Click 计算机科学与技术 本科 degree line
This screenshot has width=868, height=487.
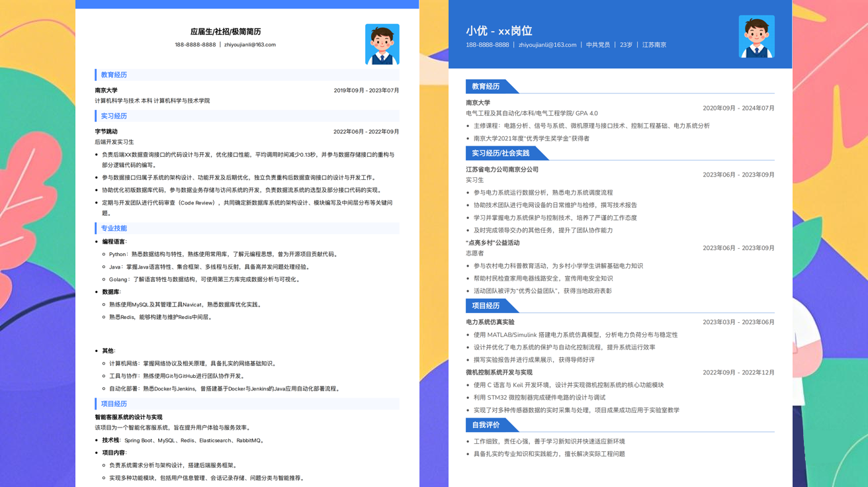(x=152, y=101)
